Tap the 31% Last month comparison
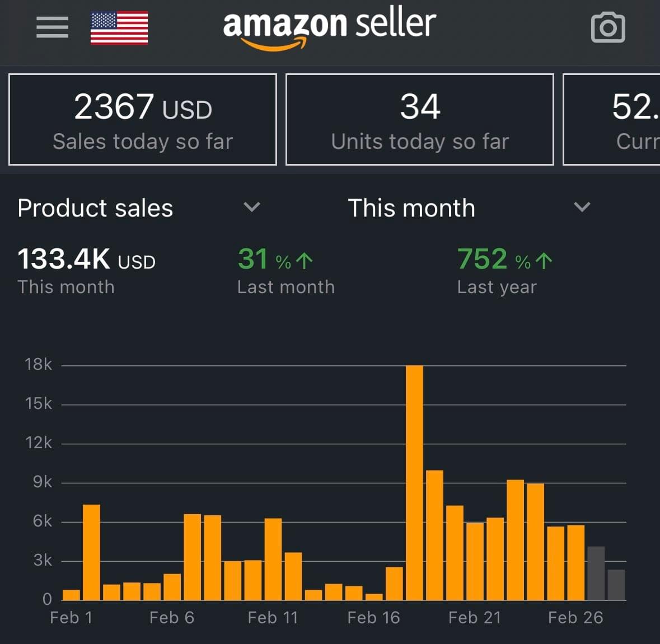 pyautogui.click(x=285, y=271)
